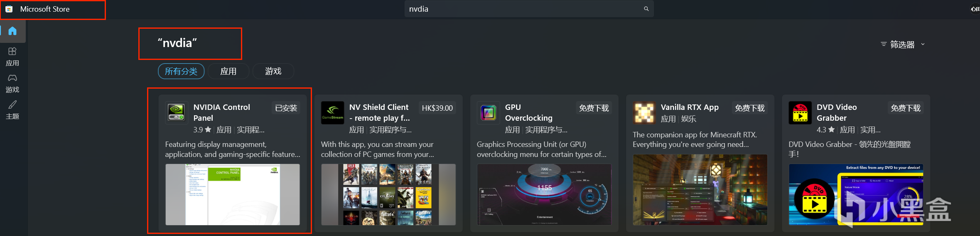Click the GPU Overclocking app icon

click(488, 113)
